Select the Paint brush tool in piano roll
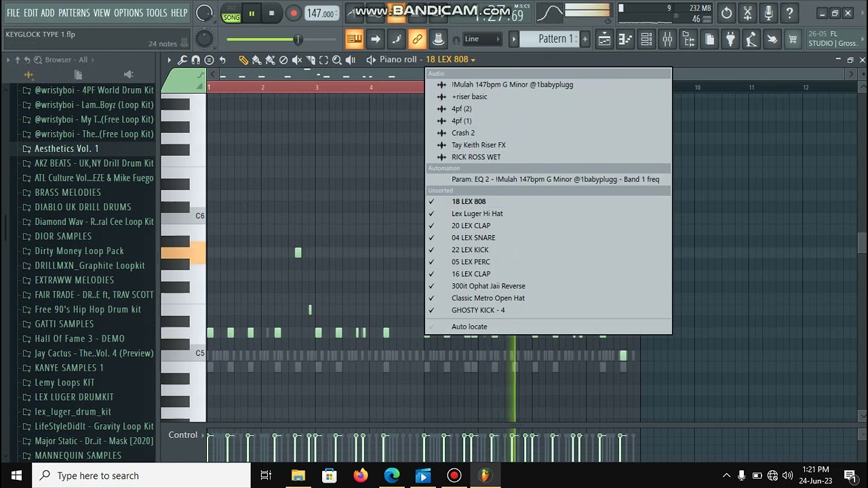 coord(257,60)
